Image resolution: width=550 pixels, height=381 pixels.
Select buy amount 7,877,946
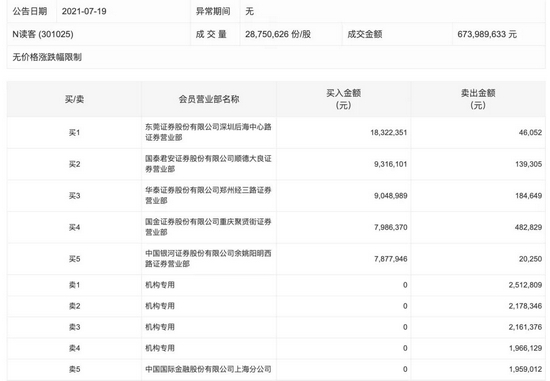tap(390, 259)
